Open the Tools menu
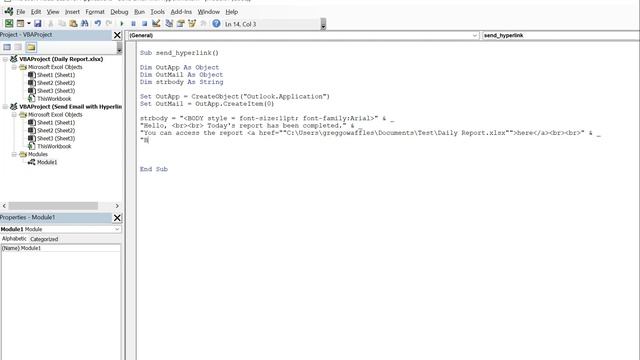The image size is (640, 360). click(x=158, y=12)
